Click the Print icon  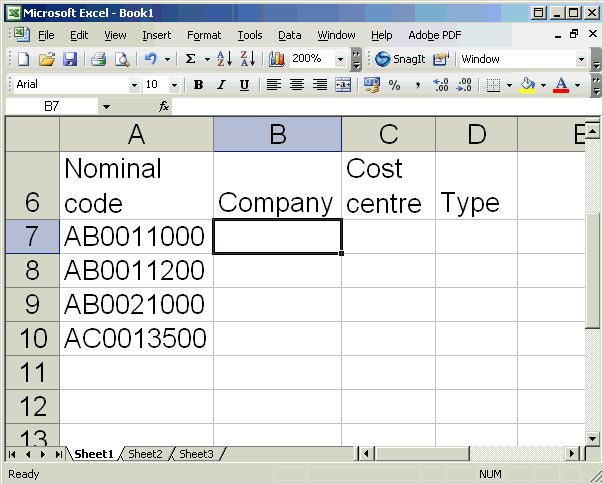99,59
